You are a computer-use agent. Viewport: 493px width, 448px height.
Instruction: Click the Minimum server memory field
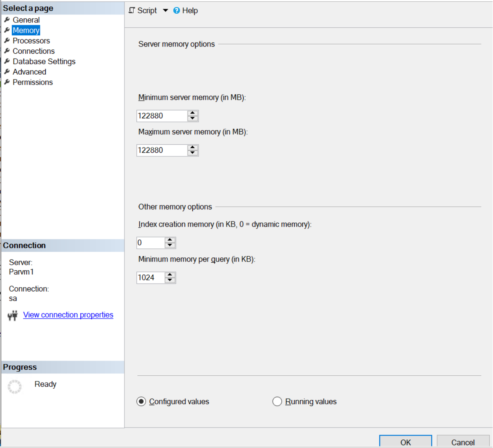pyautogui.click(x=162, y=116)
